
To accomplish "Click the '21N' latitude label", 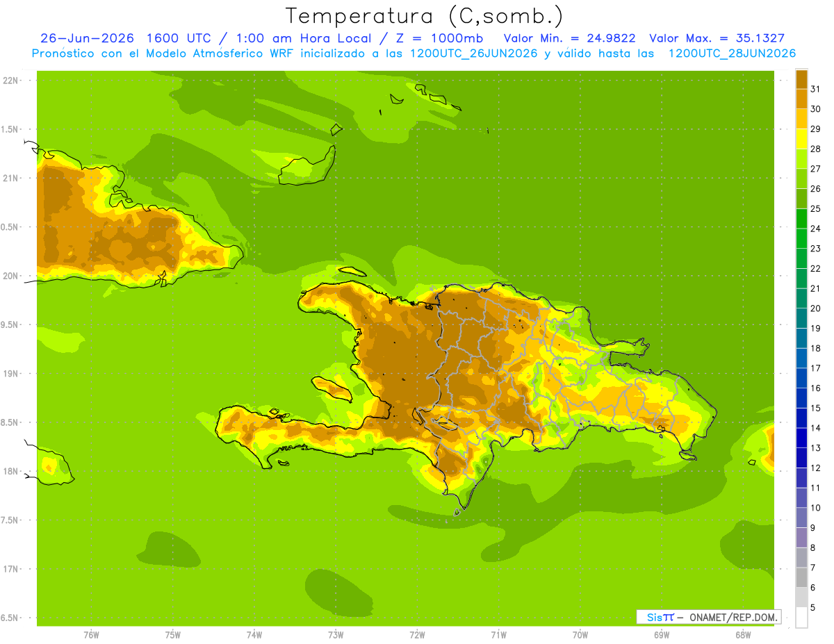I will tap(11, 178).
